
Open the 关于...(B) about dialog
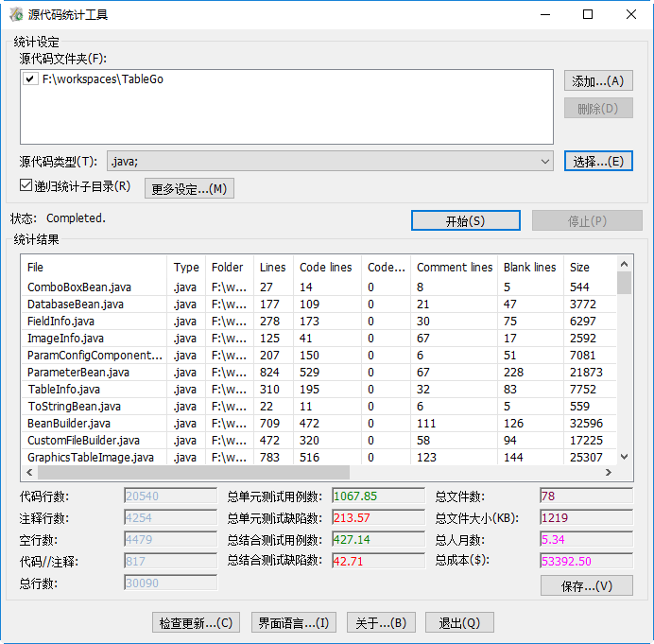click(x=381, y=622)
